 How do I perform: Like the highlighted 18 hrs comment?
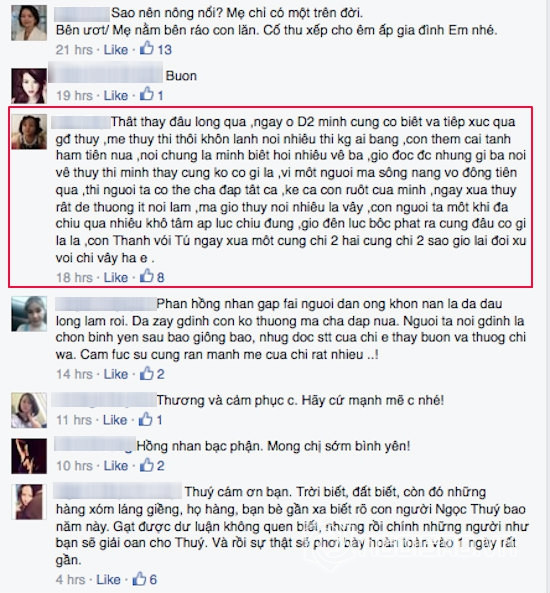pyautogui.click(x=116, y=278)
